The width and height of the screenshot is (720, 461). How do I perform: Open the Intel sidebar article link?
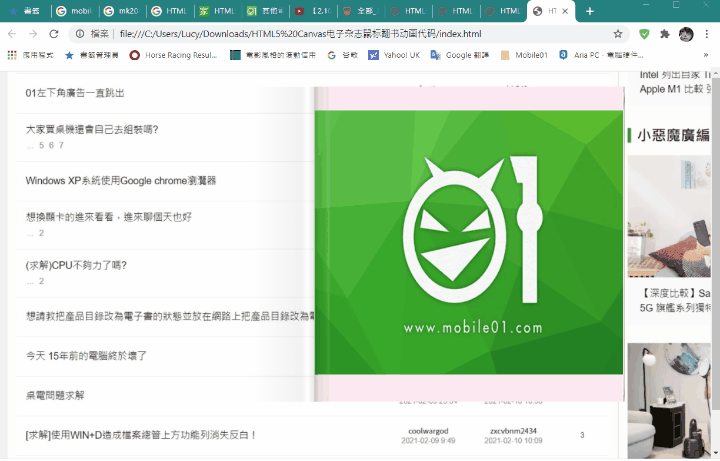[x=675, y=75]
